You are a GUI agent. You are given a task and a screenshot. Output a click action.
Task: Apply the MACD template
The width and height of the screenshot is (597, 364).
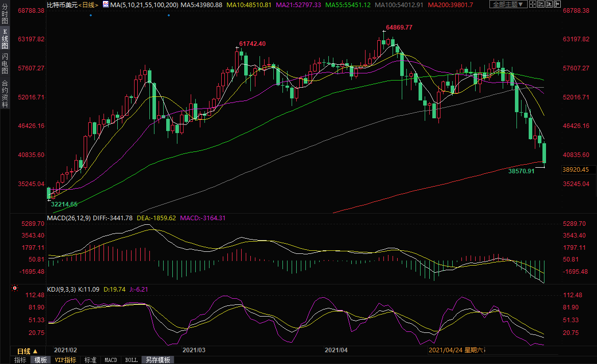(111, 360)
